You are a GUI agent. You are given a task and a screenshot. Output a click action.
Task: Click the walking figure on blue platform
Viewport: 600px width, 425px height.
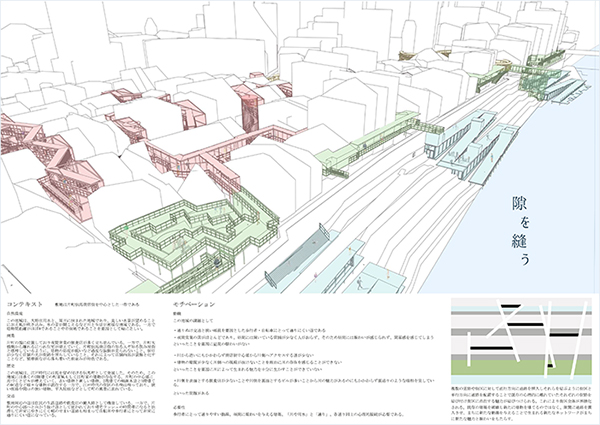(360, 283)
